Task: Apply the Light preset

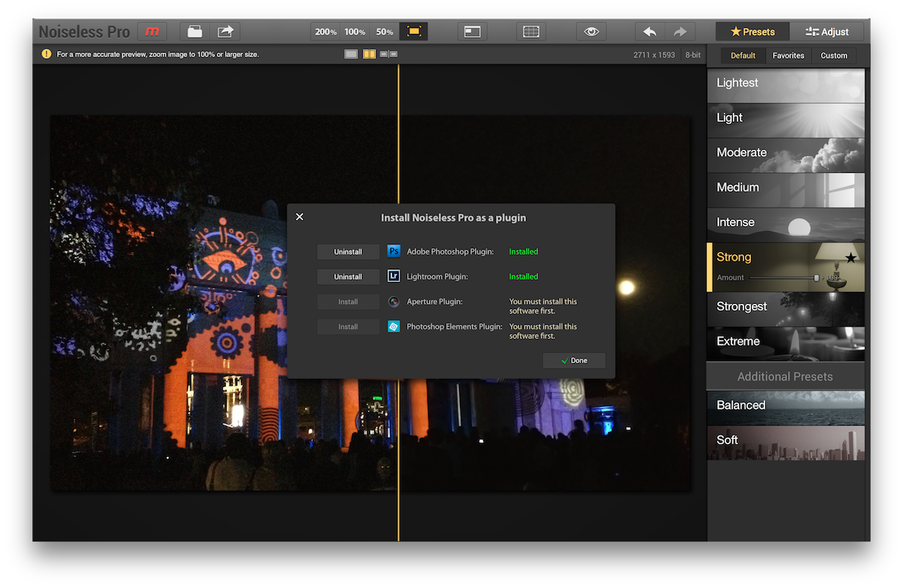Action: click(786, 120)
